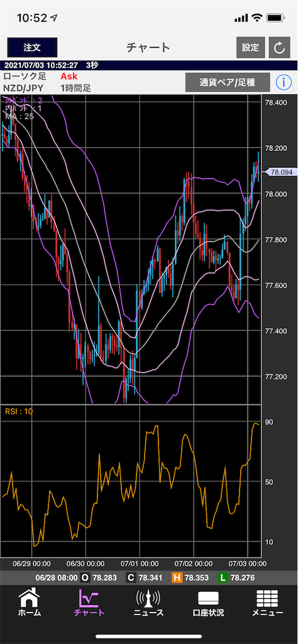Image resolution: width=298 pixels, height=644 pixels.
Task: Tap the 注文 order button
Action: (32, 47)
